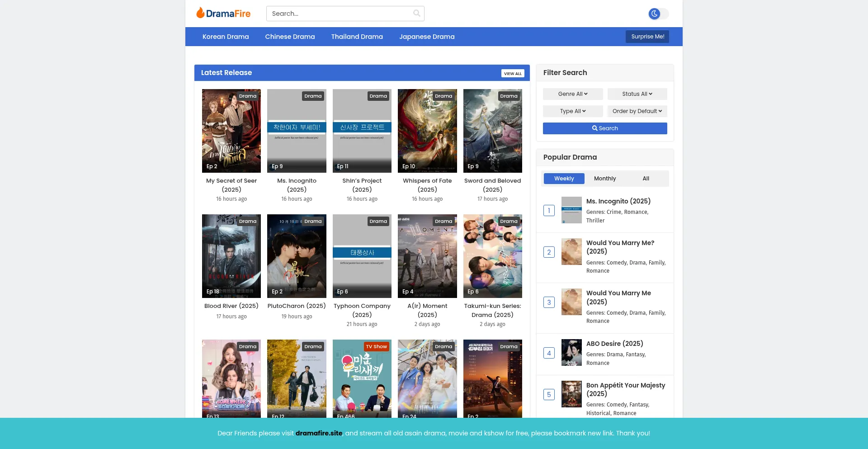Open the Korean Drama menu
Viewport: 868px width, 449px height.
point(226,37)
